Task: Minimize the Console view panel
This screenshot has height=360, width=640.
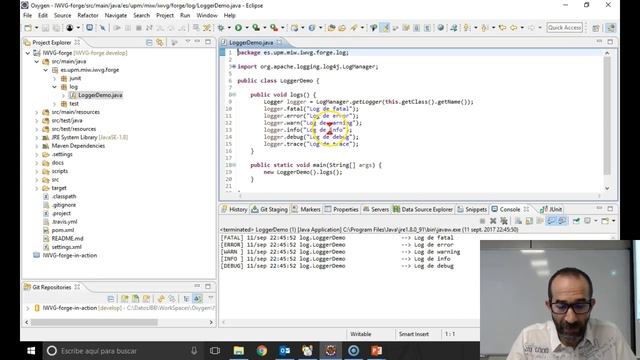Action: coord(599,209)
